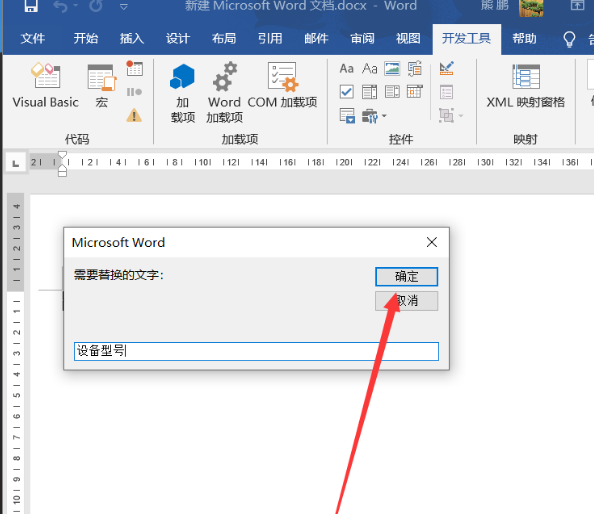The height and width of the screenshot is (514, 594).
Task: Open COM 加载项 dialog
Action: click(x=282, y=86)
